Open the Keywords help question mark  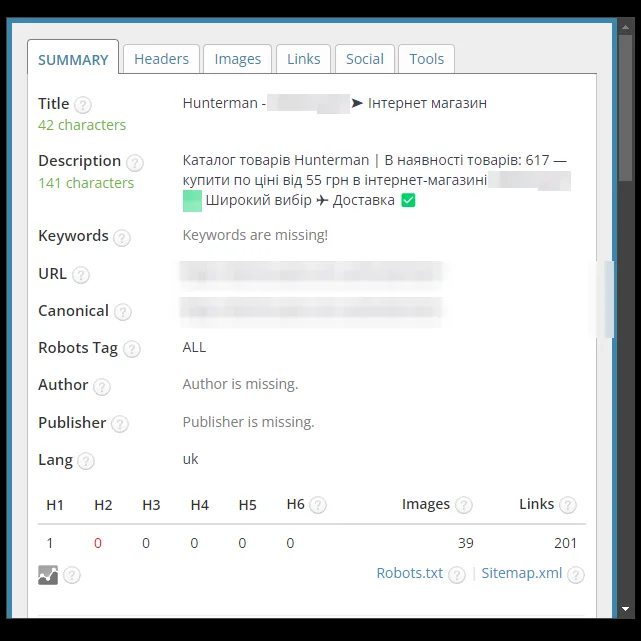122,238
